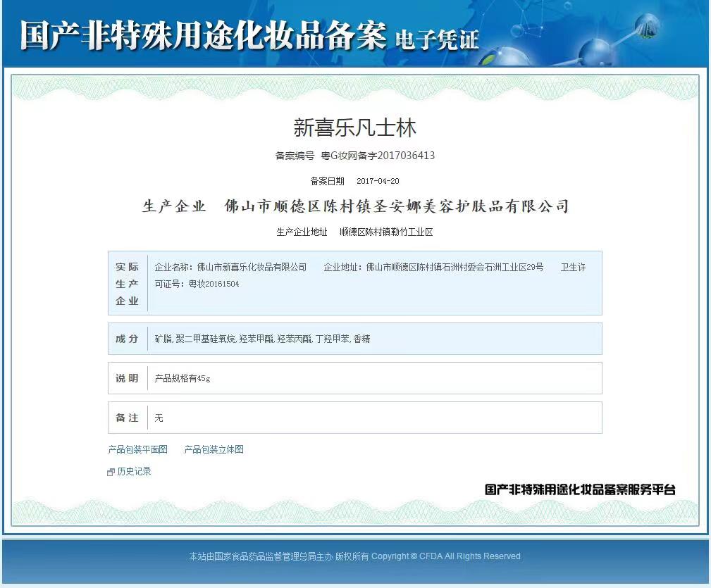Click the expand icon beside 历史记录
711x588 pixels.
point(111,472)
